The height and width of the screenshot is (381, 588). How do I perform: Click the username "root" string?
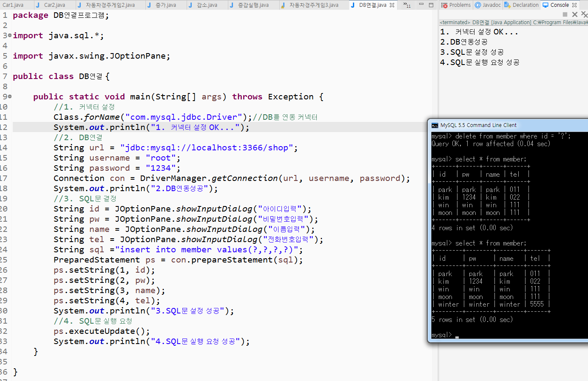point(160,158)
